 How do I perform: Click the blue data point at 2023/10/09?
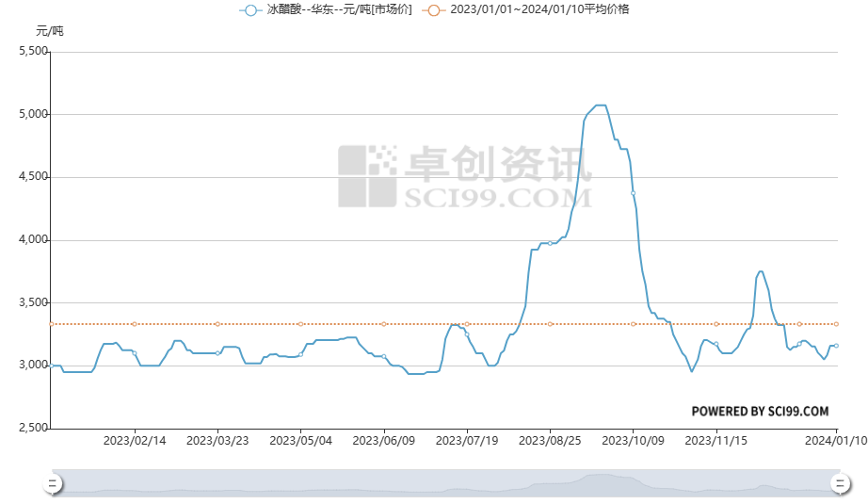[634, 193]
